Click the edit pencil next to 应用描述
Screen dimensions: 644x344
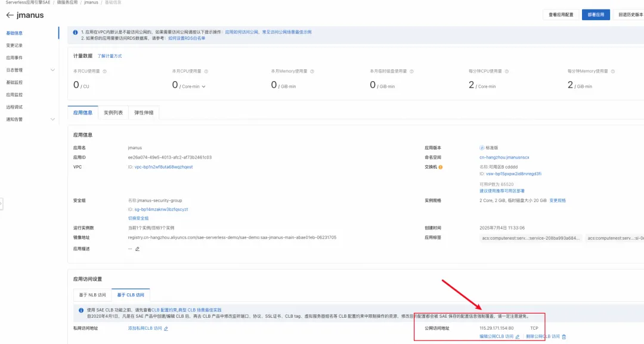[x=137, y=249]
